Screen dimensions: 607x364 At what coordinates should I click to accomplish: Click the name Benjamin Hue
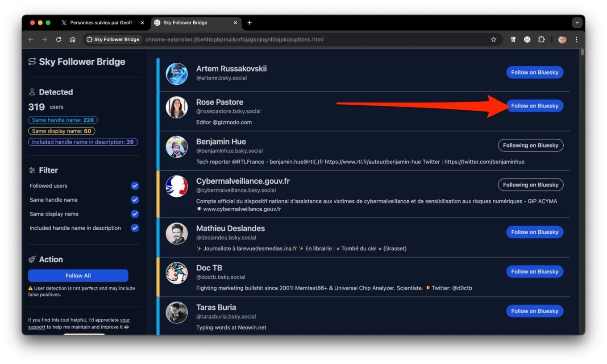tap(221, 142)
